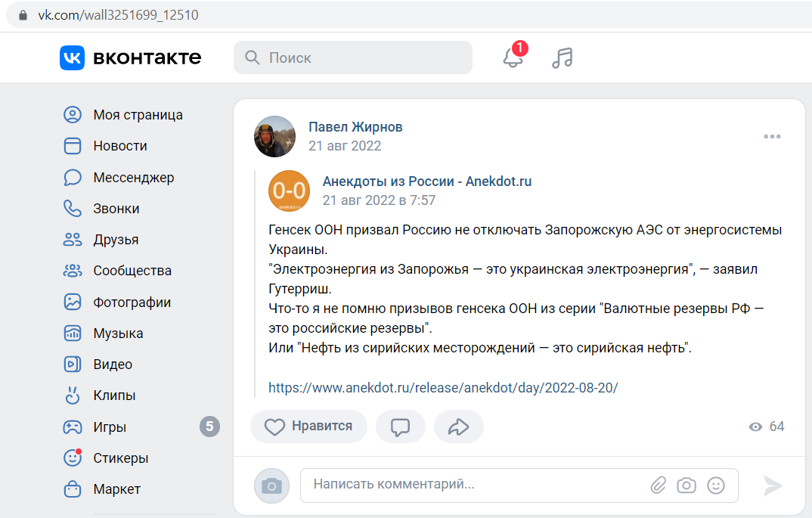812x518 pixels.
Task: Open the notifications bell
Action: pos(513,57)
